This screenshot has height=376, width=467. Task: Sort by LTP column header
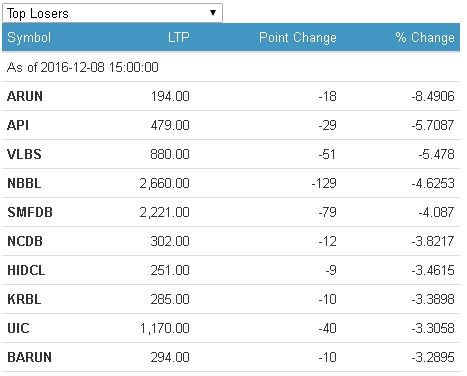(179, 37)
